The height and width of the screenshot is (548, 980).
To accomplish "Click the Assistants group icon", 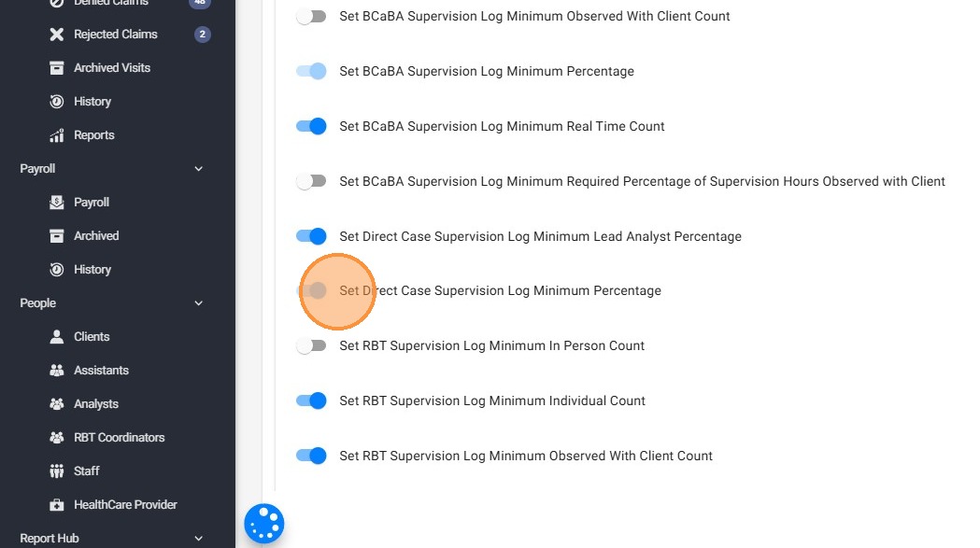I will click(56, 371).
